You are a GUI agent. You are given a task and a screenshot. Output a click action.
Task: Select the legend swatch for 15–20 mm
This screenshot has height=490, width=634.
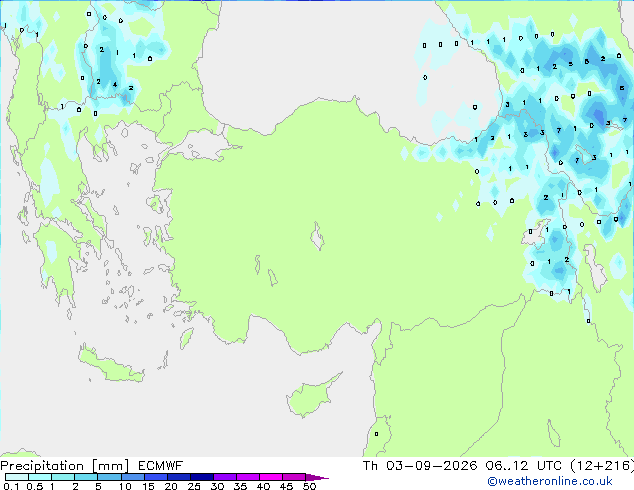[x=156, y=477]
